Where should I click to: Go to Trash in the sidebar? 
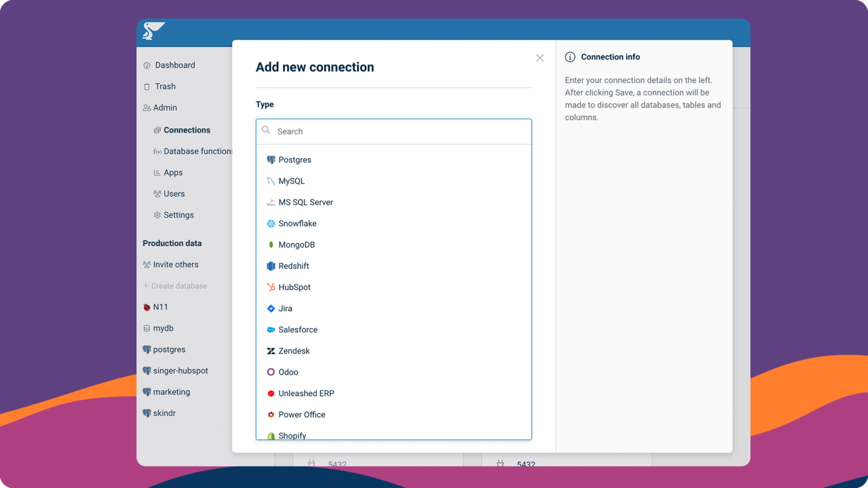[x=165, y=86]
